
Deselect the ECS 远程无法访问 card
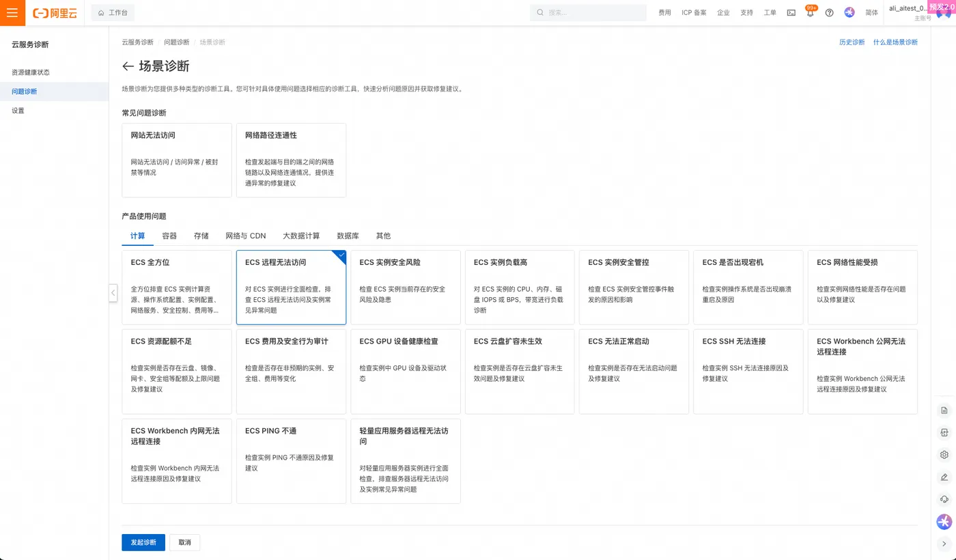(291, 288)
